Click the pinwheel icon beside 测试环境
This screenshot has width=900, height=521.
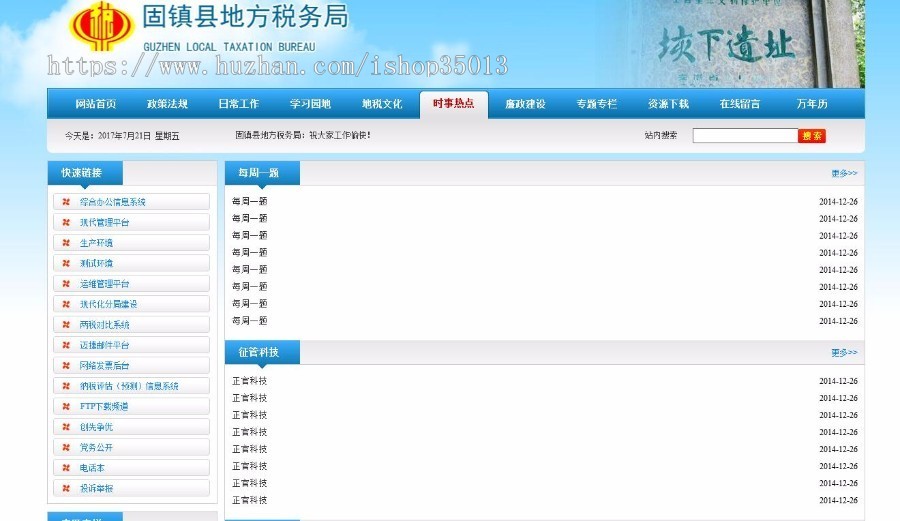pos(66,263)
